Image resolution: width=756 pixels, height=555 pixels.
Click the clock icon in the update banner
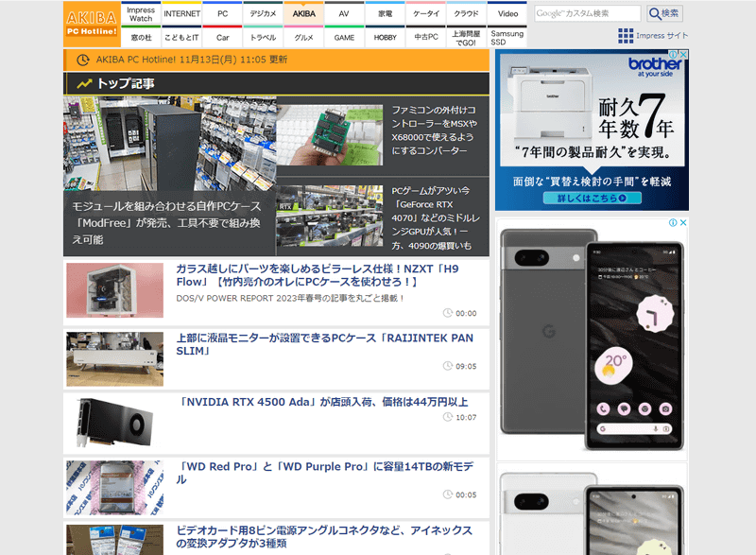(x=84, y=59)
